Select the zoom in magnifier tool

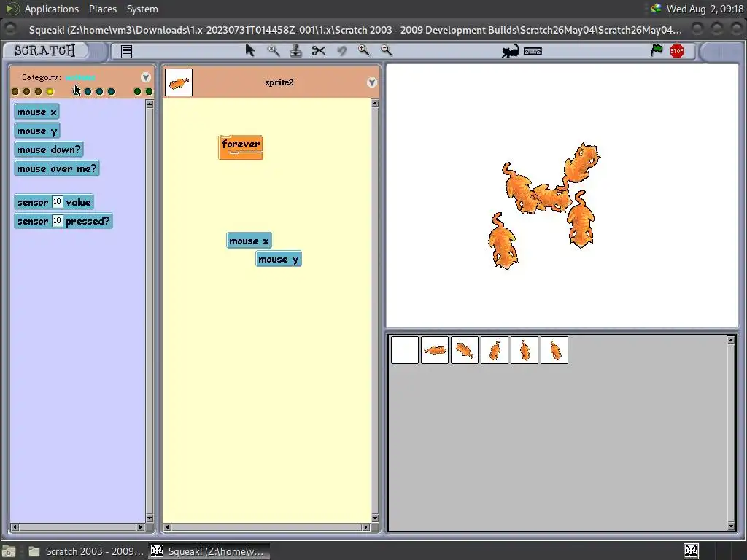click(x=363, y=50)
